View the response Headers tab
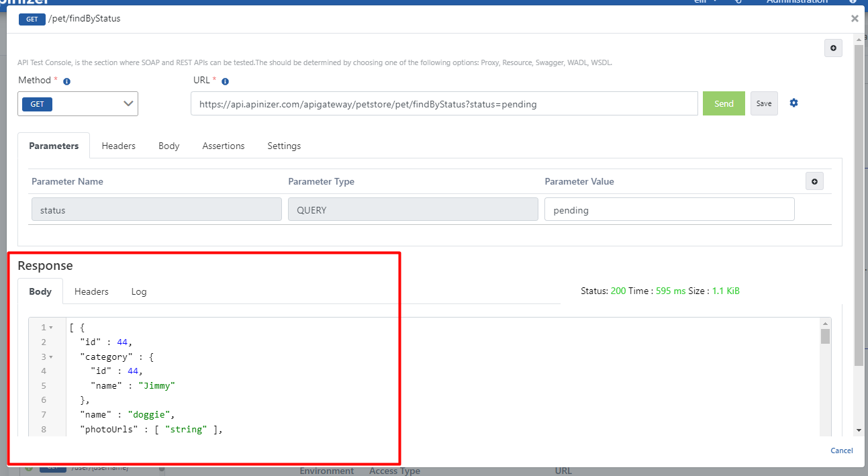 [91, 291]
